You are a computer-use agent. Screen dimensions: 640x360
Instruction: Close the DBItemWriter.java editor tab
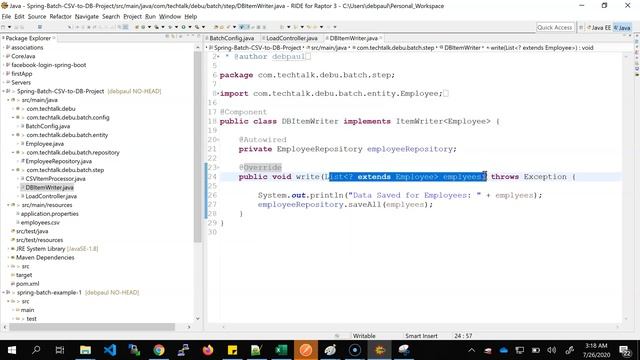(x=381, y=38)
